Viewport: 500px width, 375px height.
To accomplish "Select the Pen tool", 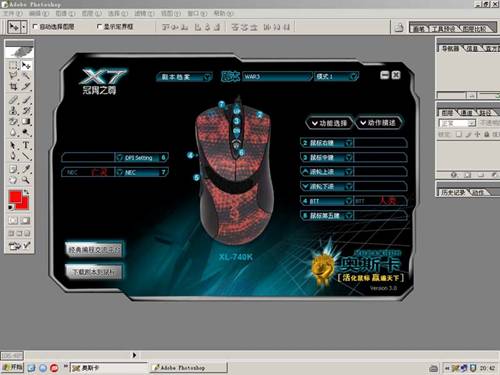I will pyautogui.click(x=13, y=156).
